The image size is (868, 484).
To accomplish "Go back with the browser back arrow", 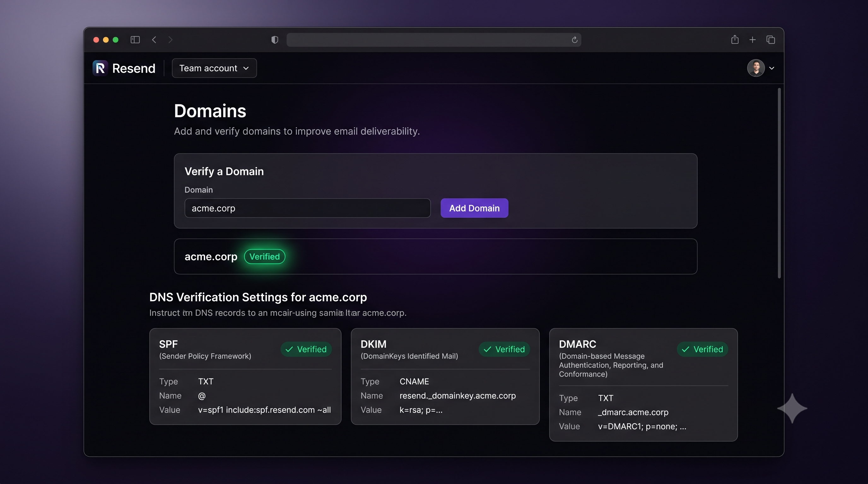I will click(154, 40).
